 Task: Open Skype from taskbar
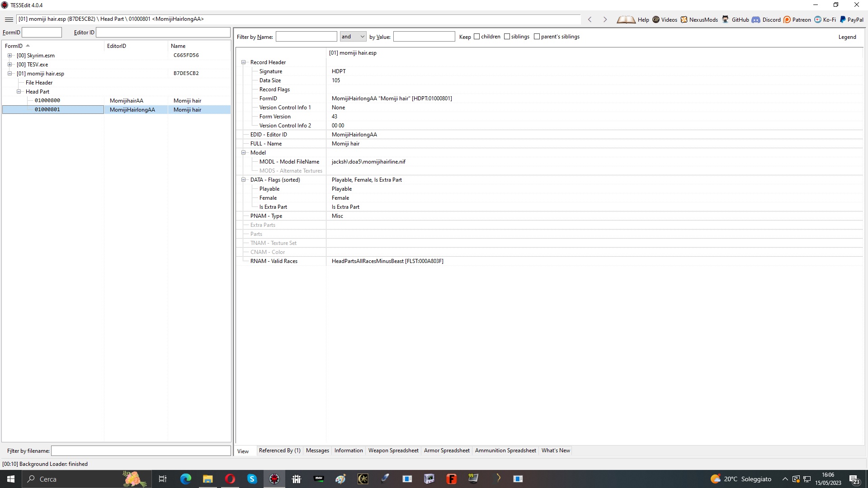252,479
